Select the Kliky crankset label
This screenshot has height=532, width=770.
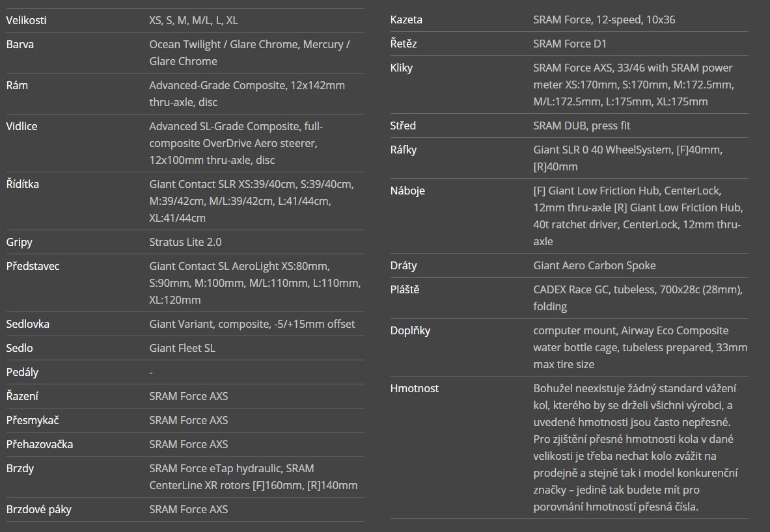(x=401, y=68)
